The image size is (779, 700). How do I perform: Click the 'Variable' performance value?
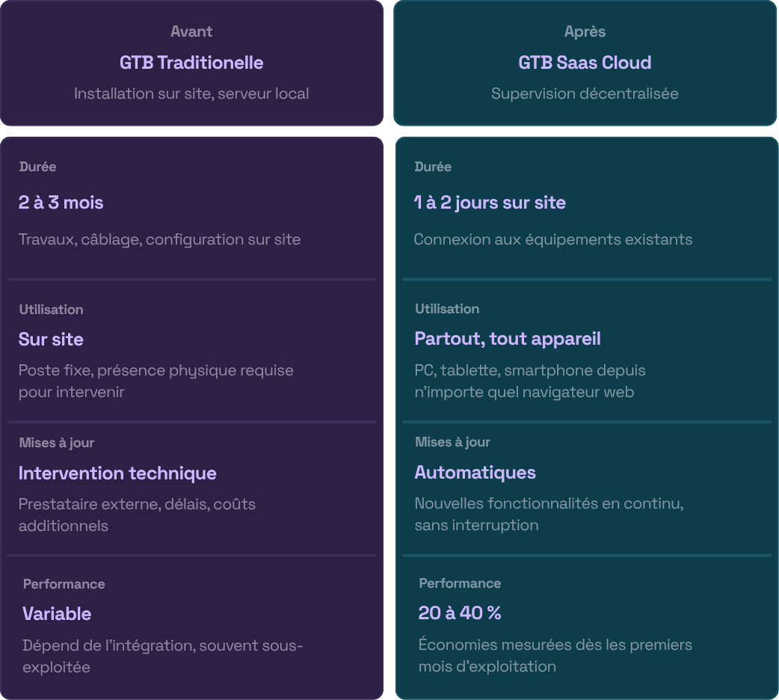(57, 614)
